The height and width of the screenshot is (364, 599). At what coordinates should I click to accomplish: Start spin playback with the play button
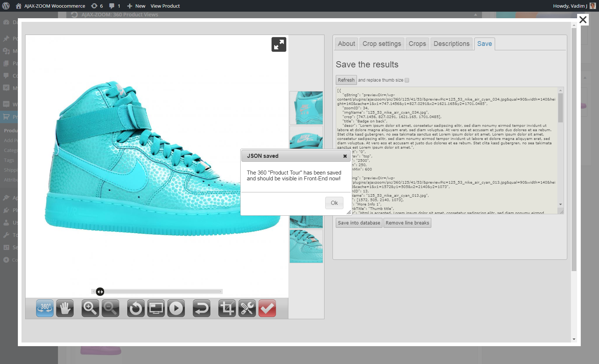click(176, 308)
